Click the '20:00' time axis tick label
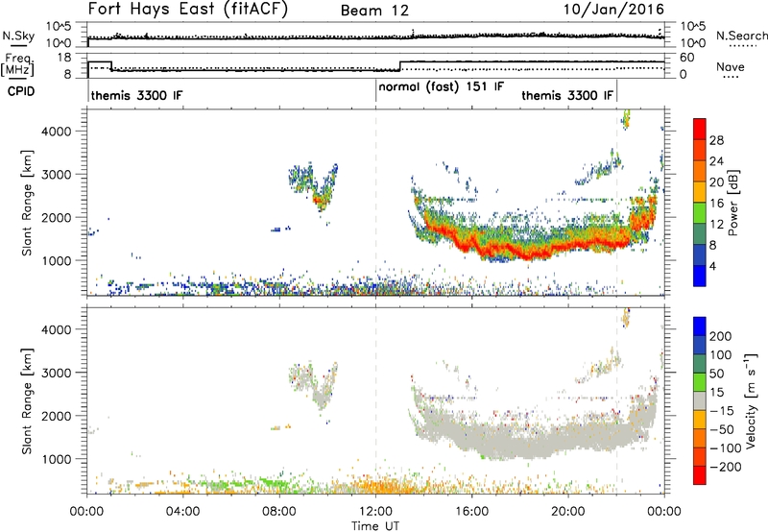 point(567,512)
